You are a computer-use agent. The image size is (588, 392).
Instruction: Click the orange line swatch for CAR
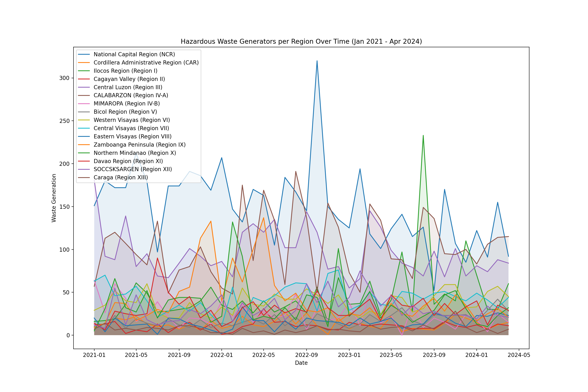[x=84, y=63]
